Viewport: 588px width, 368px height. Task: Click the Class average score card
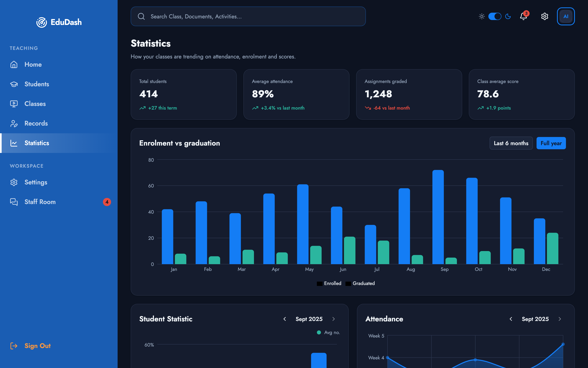(x=522, y=94)
